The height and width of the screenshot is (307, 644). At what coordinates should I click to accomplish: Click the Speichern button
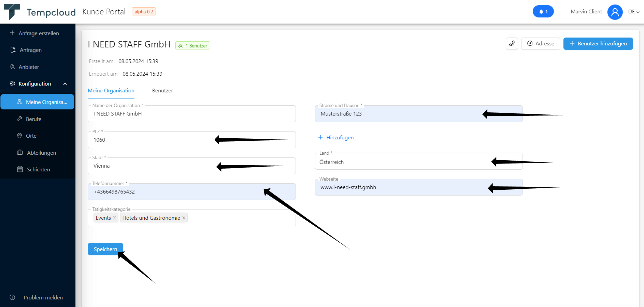[x=105, y=249]
